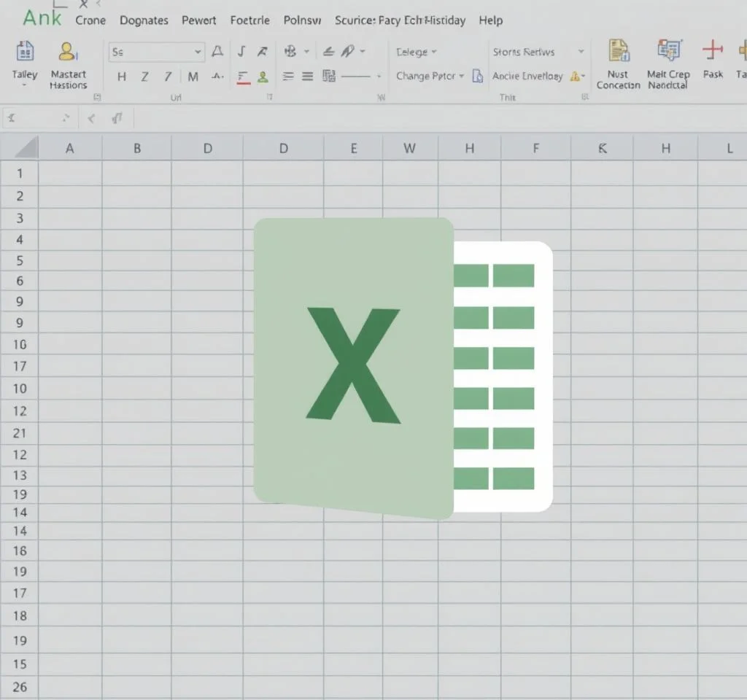Click the select-all triangle at the grid corner

point(27,147)
